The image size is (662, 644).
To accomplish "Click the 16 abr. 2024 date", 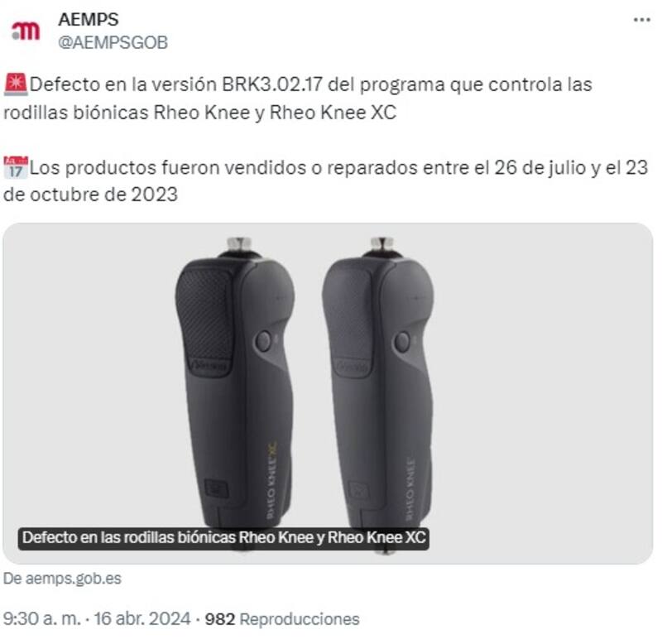I will [142, 619].
